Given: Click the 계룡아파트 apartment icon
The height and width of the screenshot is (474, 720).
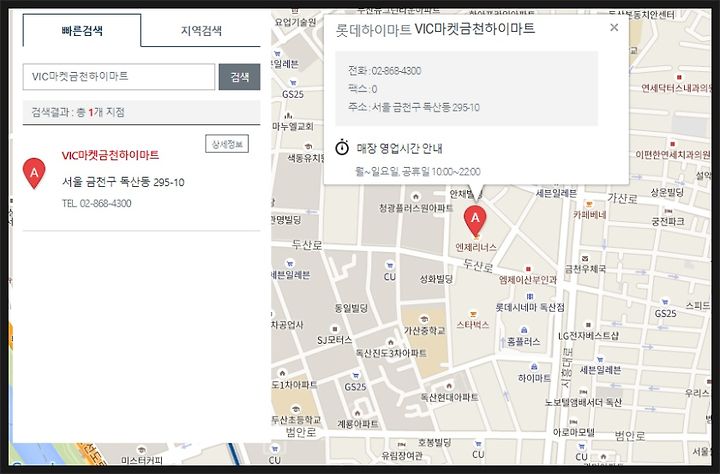Looking at the screenshot, I should (x=357, y=413).
